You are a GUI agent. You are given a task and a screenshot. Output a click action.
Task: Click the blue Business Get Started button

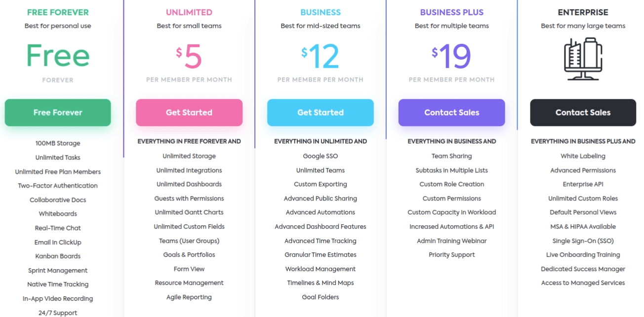321,113
